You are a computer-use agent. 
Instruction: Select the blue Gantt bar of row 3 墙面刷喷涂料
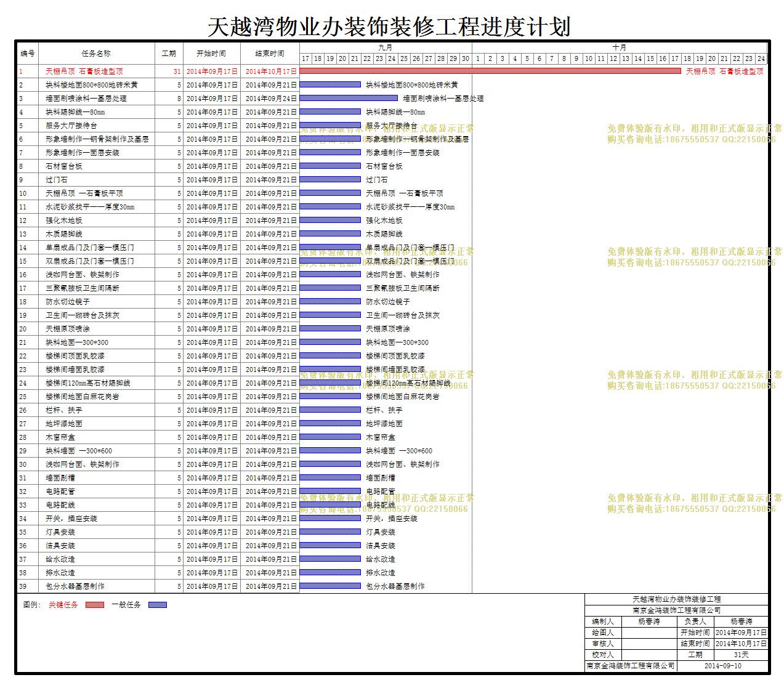(349, 99)
